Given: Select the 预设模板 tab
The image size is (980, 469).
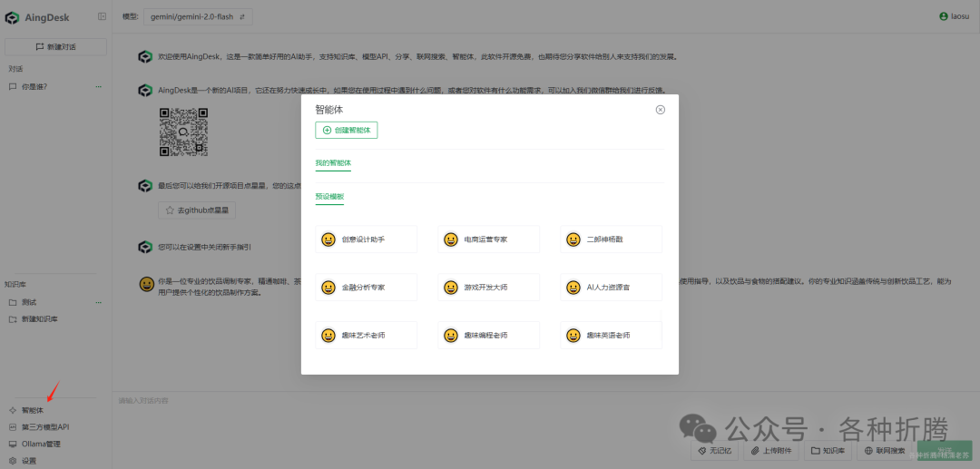Looking at the screenshot, I should 329,197.
